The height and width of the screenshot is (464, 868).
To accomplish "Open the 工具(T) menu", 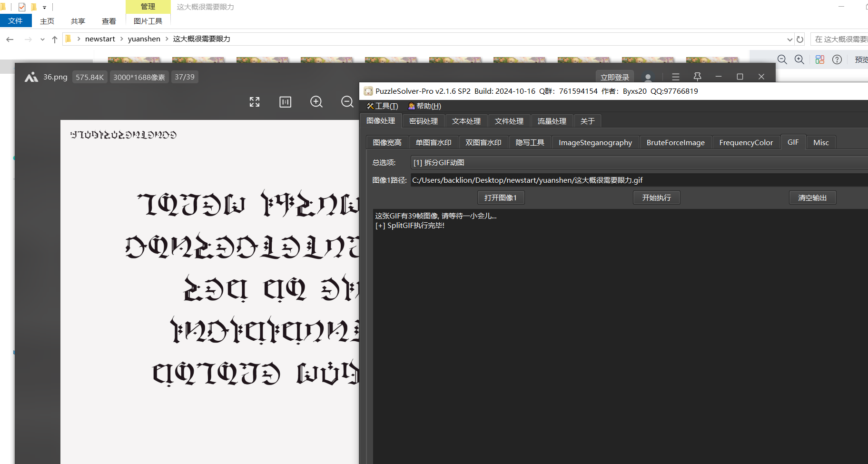I will click(382, 106).
